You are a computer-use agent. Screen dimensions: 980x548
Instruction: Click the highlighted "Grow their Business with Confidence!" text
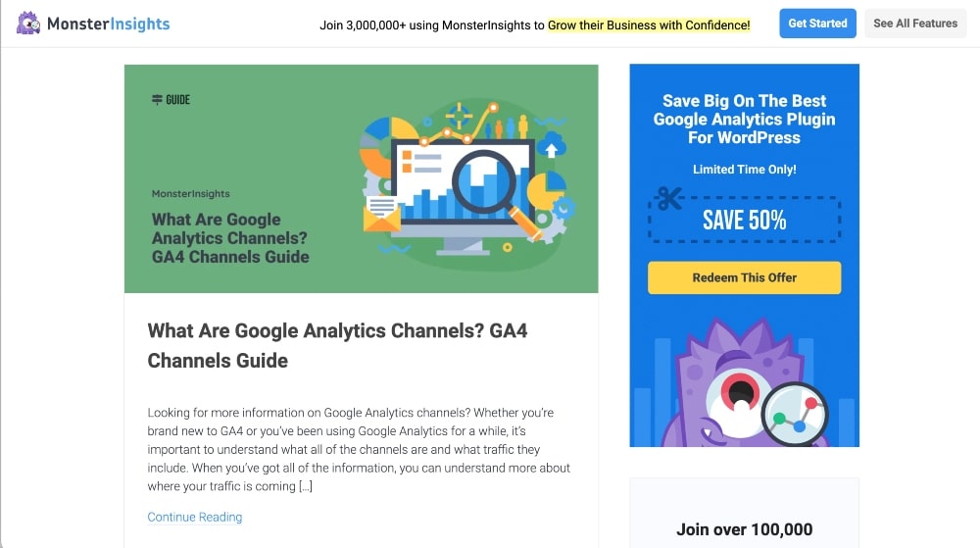point(649,25)
